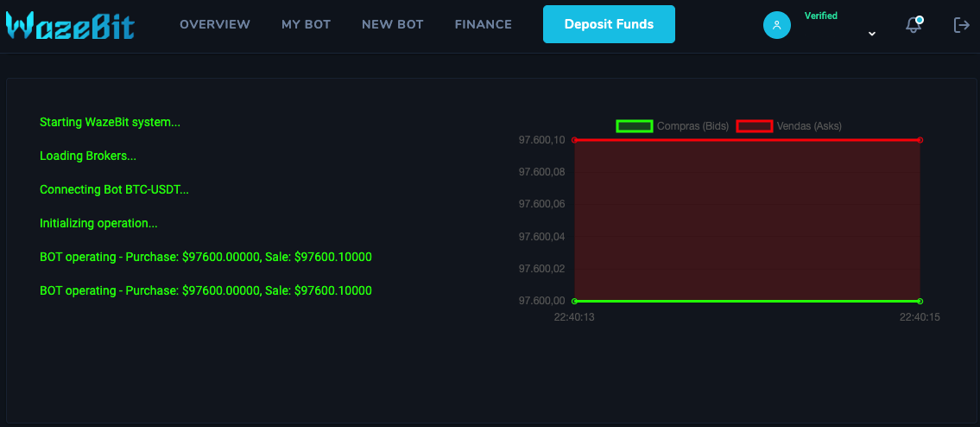Click the logout arrow icon
The image size is (980, 427).
[x=961, y=25]
